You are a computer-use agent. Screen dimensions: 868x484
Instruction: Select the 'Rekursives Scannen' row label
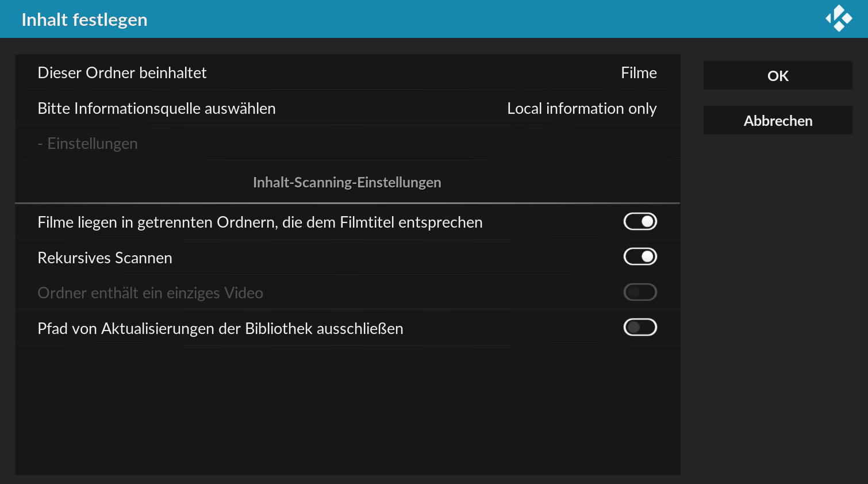(105, 258)
